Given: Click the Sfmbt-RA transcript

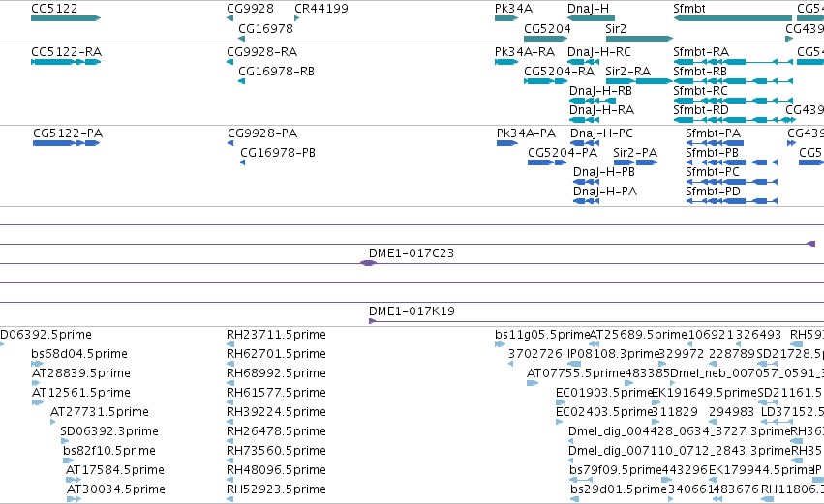Looking at the screenshot, I should coord(733,62).
